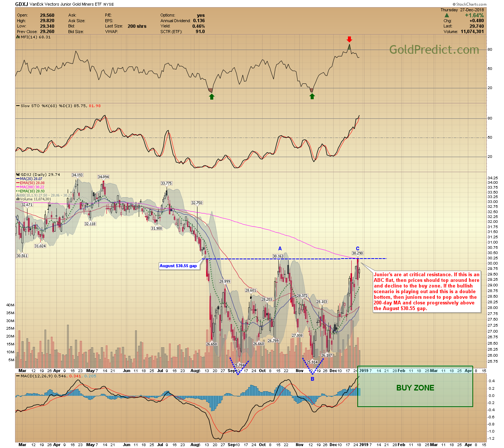This screenshot has width=504, height=448.
Task: Click the 27.008 price low label
Action: 297,335
